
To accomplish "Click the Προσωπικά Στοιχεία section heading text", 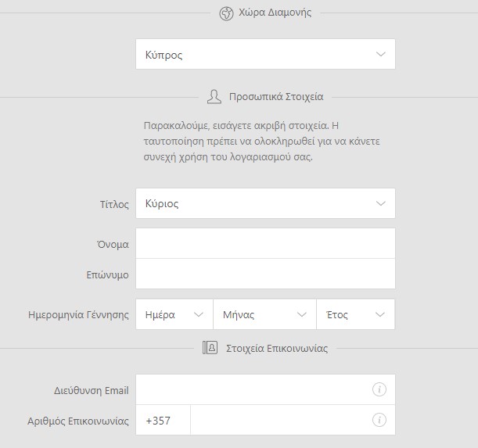I will click(275, 97).
